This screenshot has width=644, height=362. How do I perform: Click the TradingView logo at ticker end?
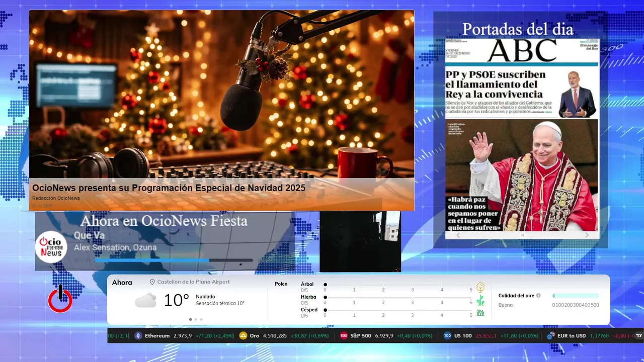(639, 336)
